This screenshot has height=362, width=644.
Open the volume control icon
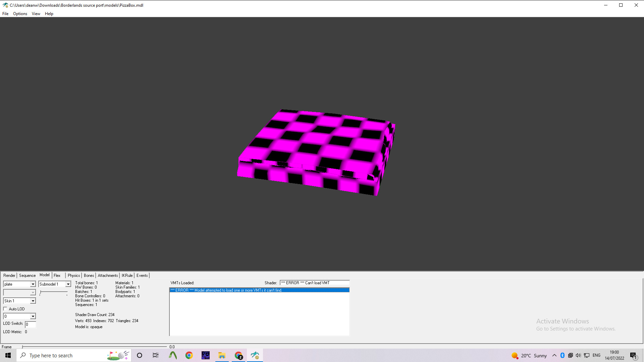578,355
